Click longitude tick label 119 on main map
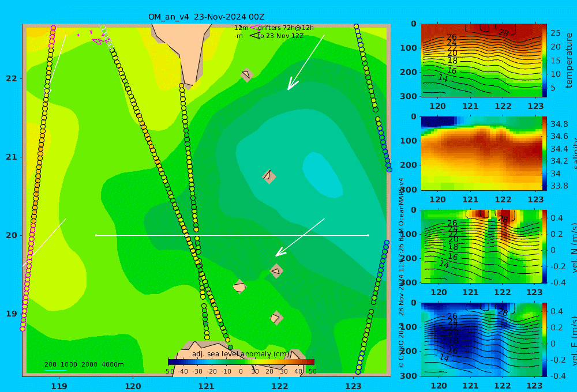The width and height of the screenshot is (577, 392). click(x=59, y=386)
